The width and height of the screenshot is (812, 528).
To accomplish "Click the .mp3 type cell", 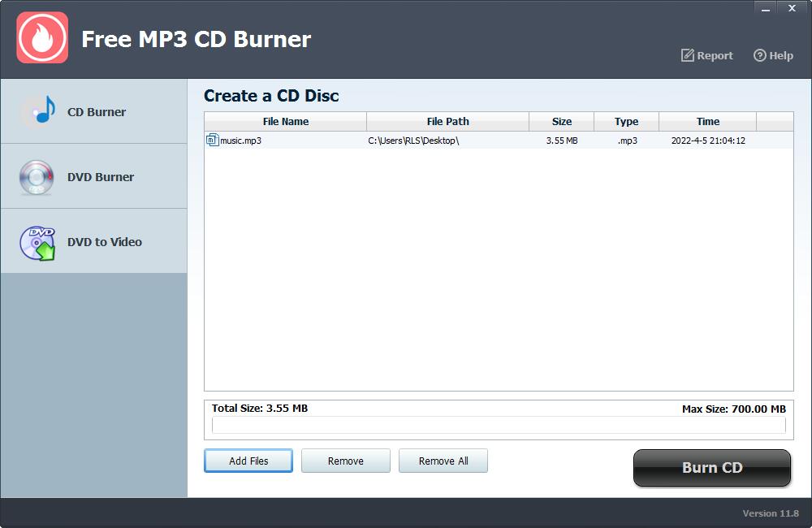I will pos(627,141).
